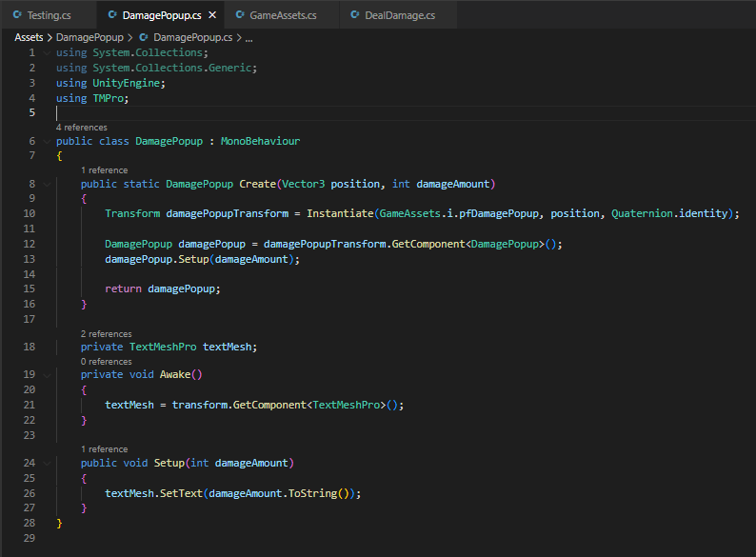
Task: Open the 2 references link above textMesh
Action: tap(106, 334)
